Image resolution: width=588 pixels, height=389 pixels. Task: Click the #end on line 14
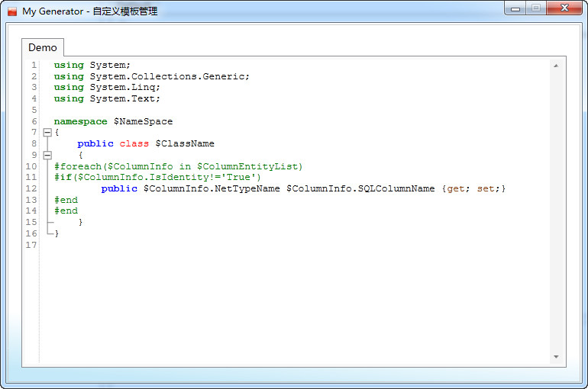[66, 211]
